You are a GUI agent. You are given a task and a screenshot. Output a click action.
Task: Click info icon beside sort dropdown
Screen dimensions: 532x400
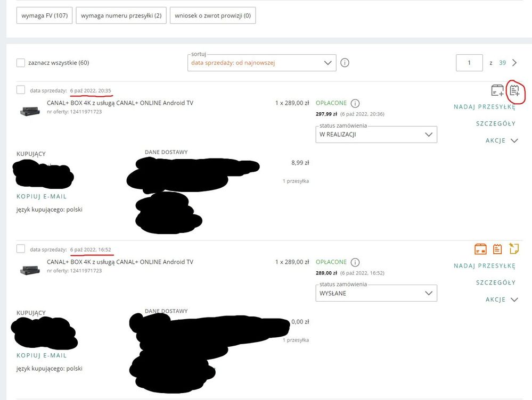345,63
